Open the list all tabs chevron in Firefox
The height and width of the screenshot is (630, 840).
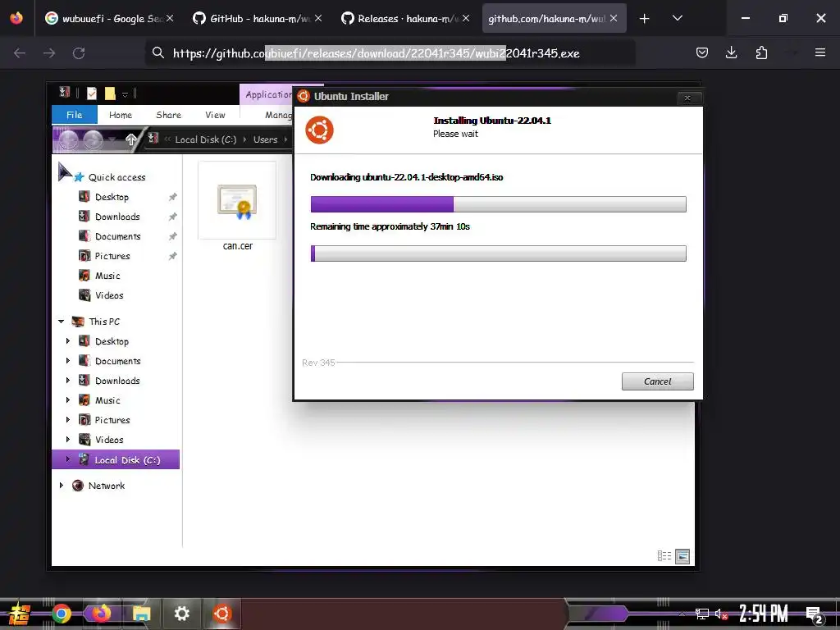point(677,18)
